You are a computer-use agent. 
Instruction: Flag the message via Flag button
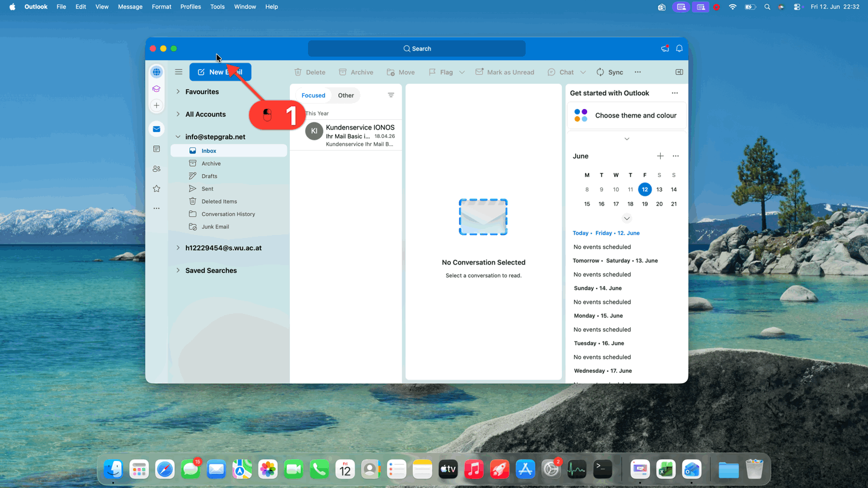[441, 72]
